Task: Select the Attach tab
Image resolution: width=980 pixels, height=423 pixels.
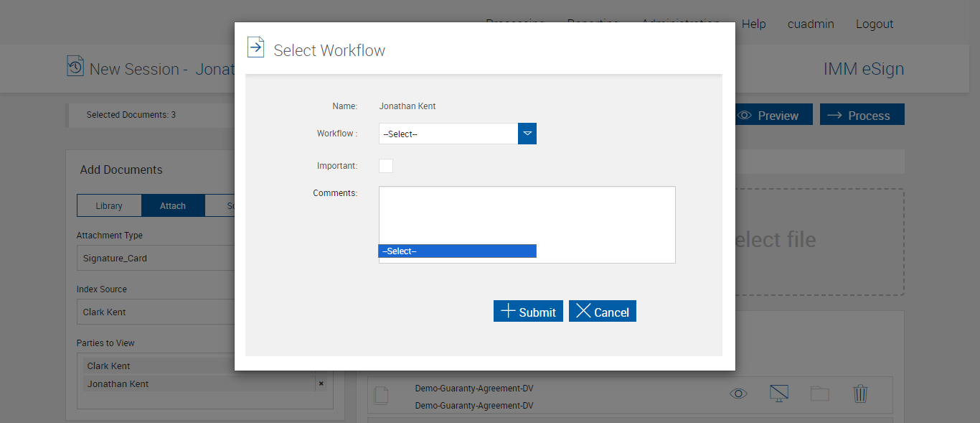Action: point(173,206)
